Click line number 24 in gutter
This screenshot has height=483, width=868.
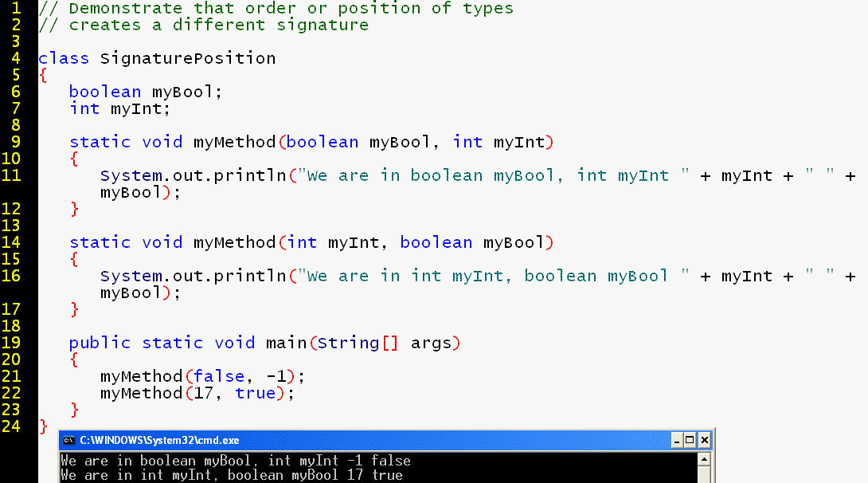[x=11, y=426]
